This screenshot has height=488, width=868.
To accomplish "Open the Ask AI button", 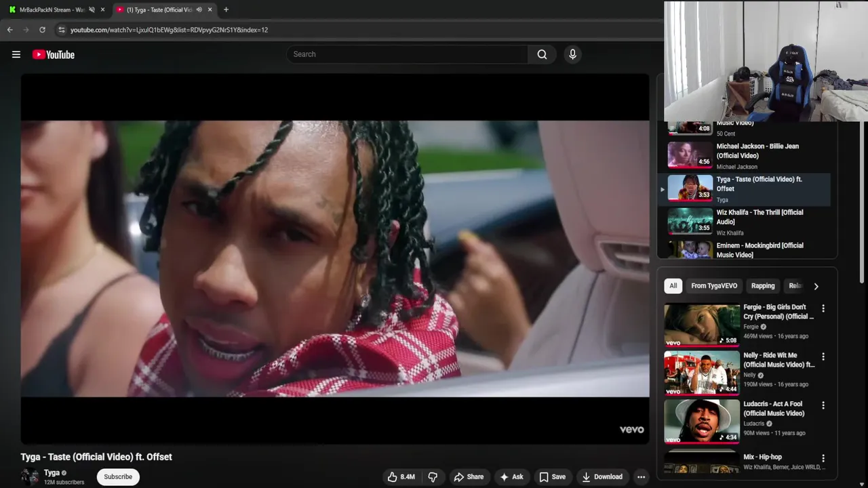I will tap(511, 476).
